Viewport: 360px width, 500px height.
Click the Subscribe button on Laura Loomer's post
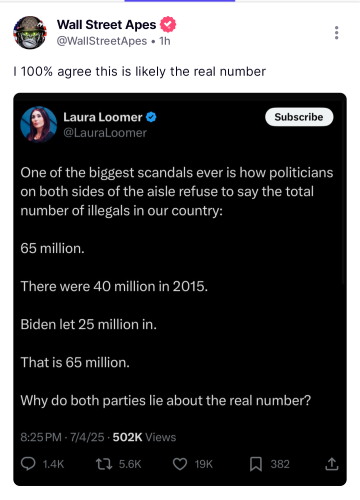coord(299,117)
